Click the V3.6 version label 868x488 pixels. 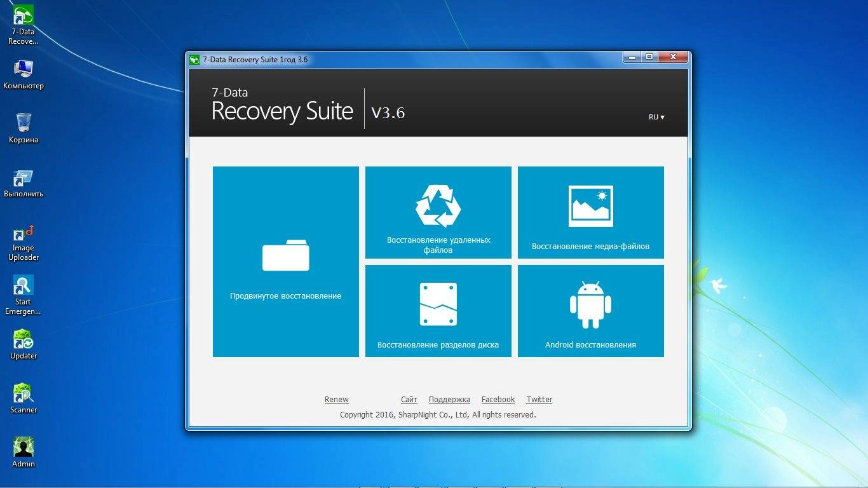click(388, 112)
